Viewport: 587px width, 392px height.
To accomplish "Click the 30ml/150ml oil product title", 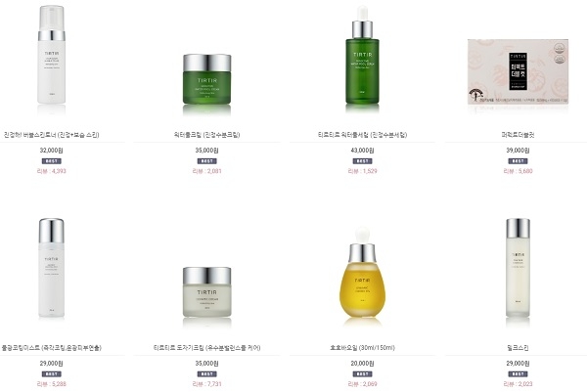I will click(362, 347).
